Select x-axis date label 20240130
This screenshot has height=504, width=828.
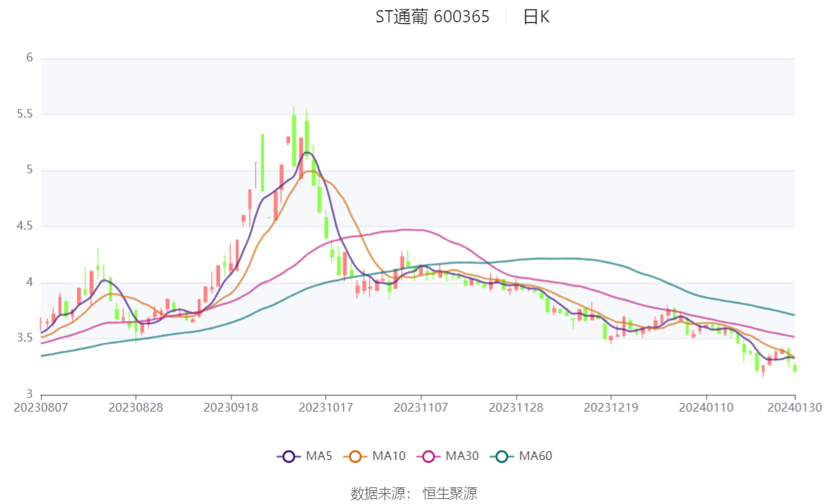[794, 408]
